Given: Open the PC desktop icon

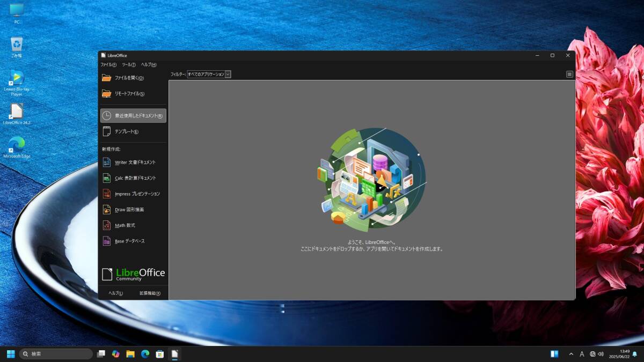Looking at the screenshot, I should click(17, 13).
